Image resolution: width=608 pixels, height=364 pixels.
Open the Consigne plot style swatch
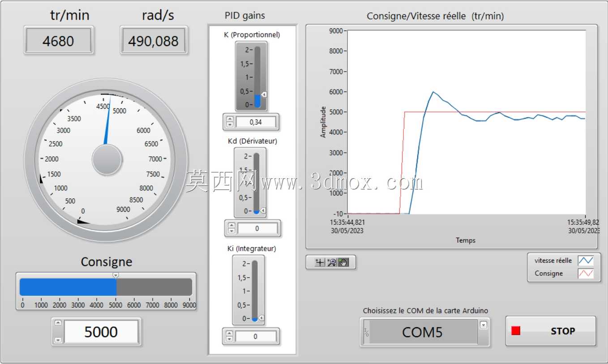tap(586, 274)
